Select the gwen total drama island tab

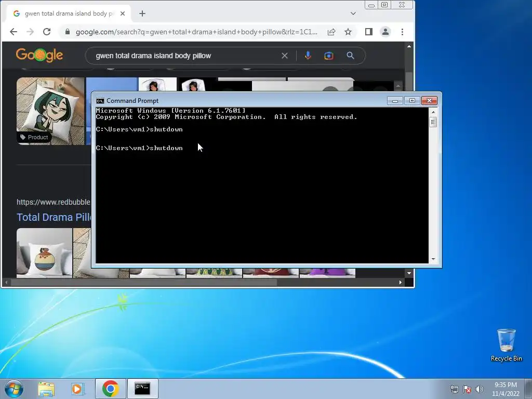[69, 14]
